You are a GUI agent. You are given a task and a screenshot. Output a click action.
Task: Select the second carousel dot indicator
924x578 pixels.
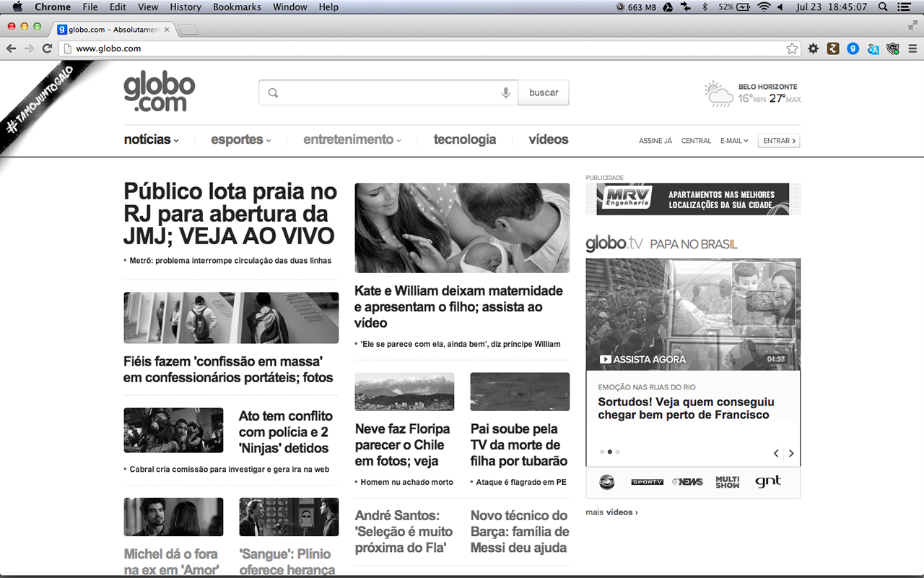pos(610,451)
